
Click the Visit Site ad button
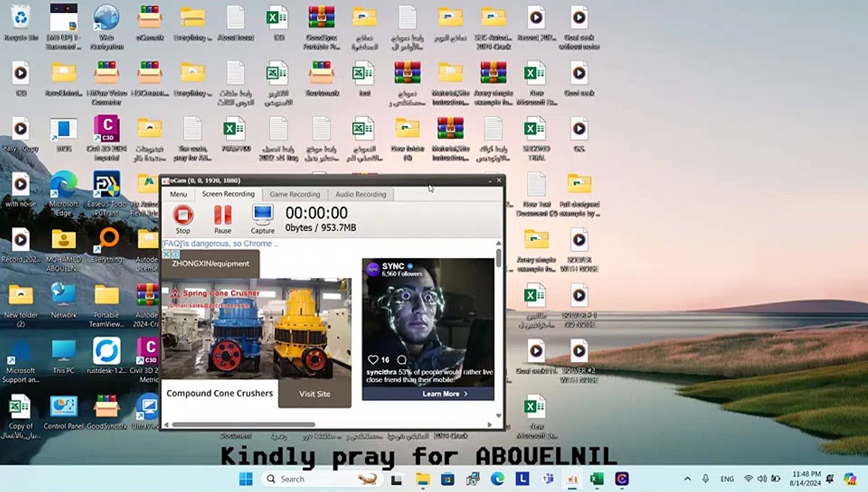click(314, 394)
